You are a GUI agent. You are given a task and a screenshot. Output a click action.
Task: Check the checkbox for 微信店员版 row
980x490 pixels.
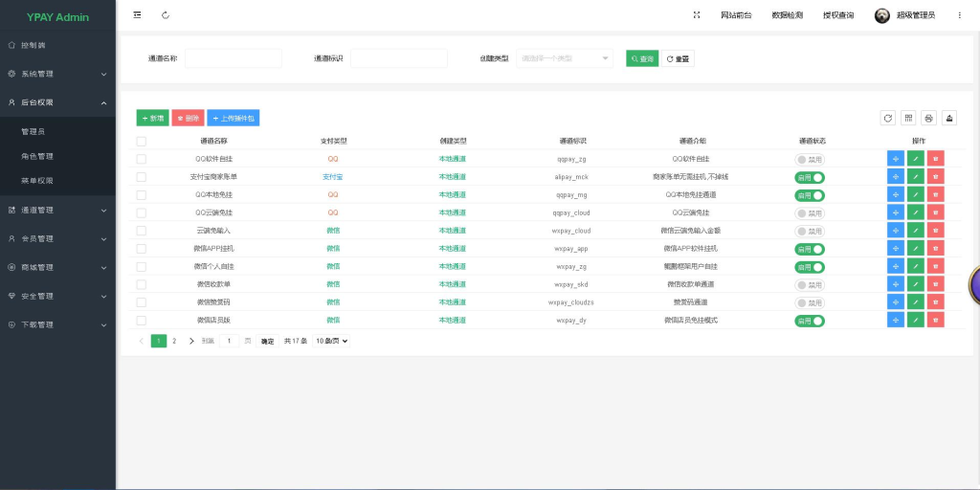(x=142, y=320)
